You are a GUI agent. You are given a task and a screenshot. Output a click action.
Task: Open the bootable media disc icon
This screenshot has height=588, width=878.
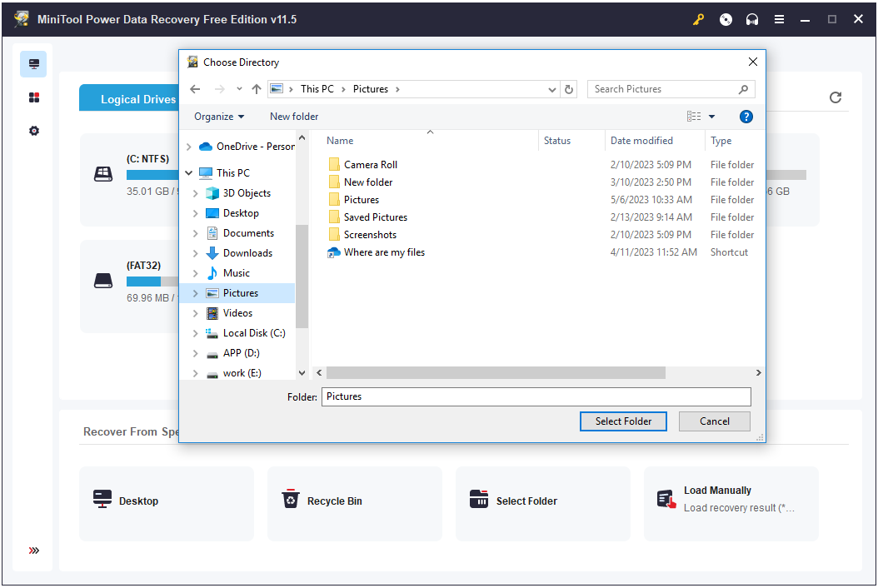click(x=726, y=20)
